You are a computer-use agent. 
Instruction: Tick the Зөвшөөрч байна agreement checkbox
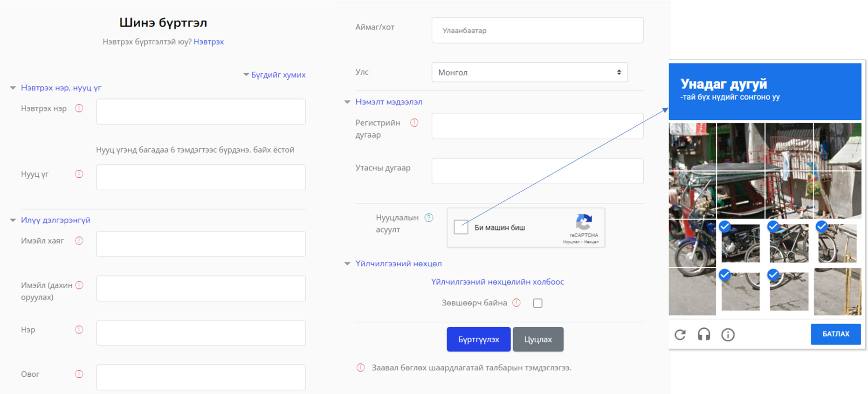[537, 303]
